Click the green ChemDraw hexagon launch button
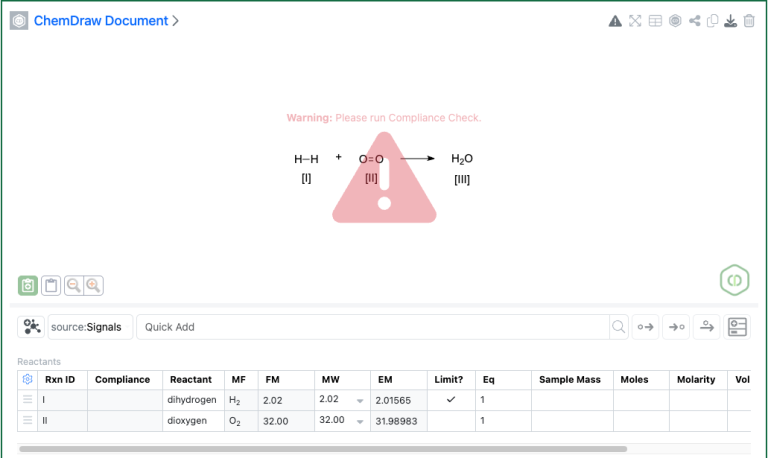Image resolution: width=768 pixels, height=458 pixels. (x=734, y=280)
